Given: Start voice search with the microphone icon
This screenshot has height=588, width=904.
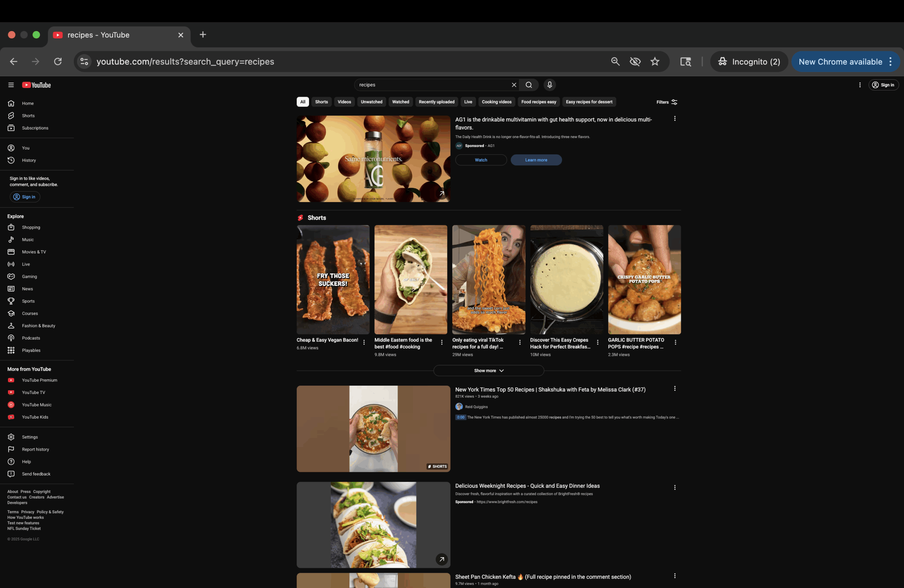Looking at the screenshot, I should click(x=549, y=85).
